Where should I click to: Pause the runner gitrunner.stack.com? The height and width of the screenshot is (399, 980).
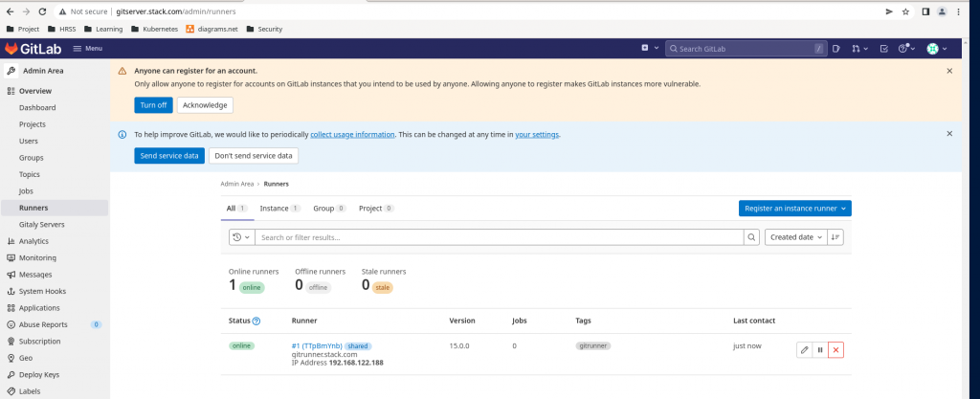click(820, 350)
